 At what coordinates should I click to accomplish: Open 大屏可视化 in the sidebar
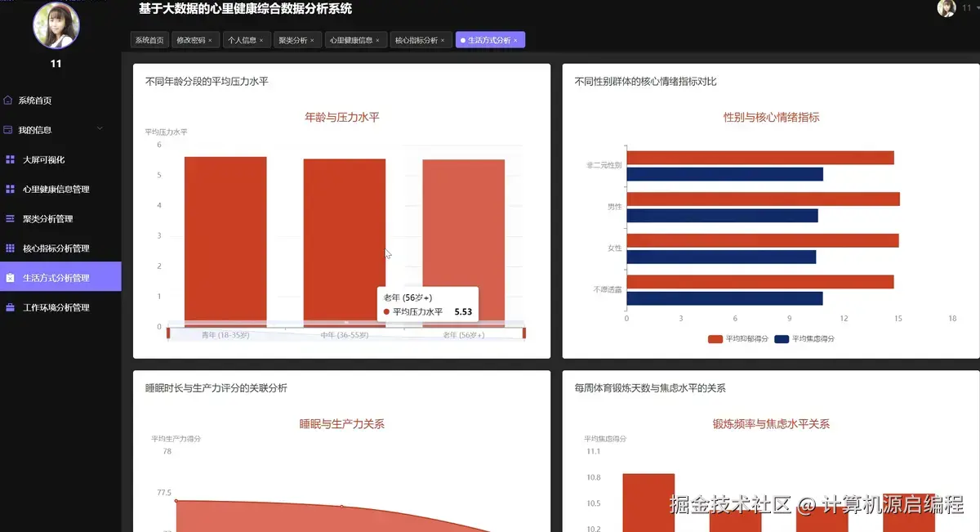[43, 159]
